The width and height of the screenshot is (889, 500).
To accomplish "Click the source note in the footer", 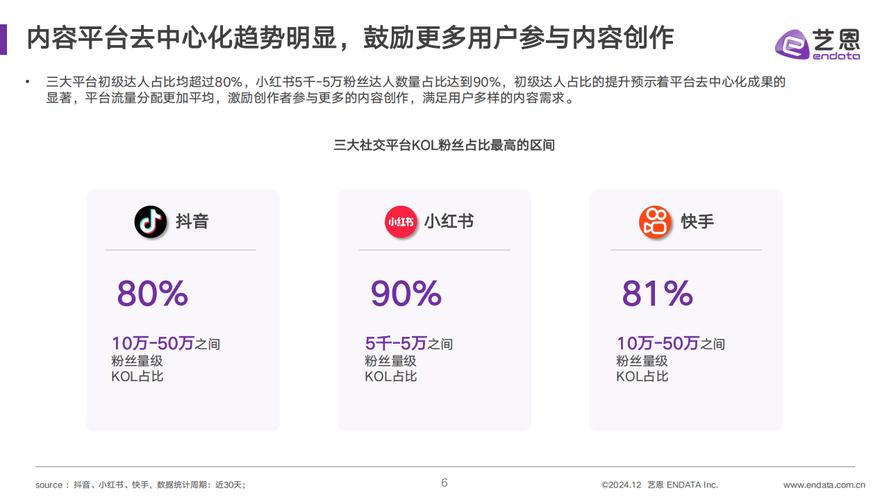I will [140, 485].
